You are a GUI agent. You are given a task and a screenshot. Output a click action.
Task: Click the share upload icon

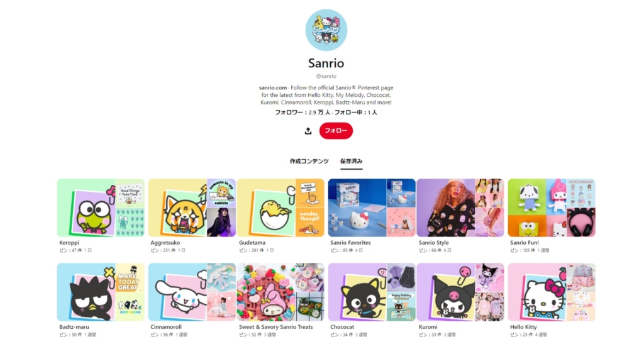308,131
